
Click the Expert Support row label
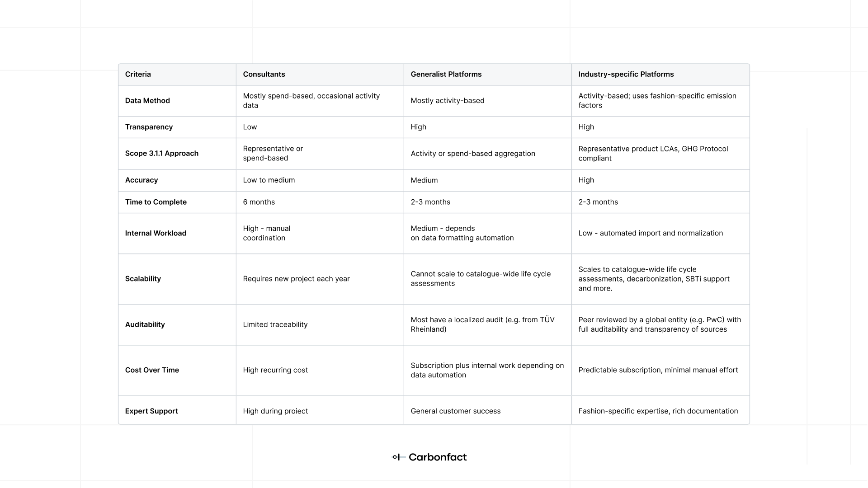(x=151, y=411)
